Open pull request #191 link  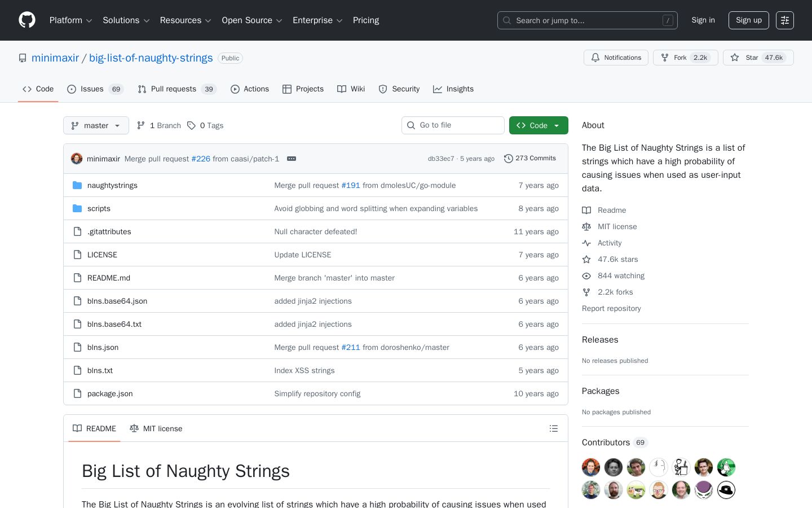pos(351,185)
